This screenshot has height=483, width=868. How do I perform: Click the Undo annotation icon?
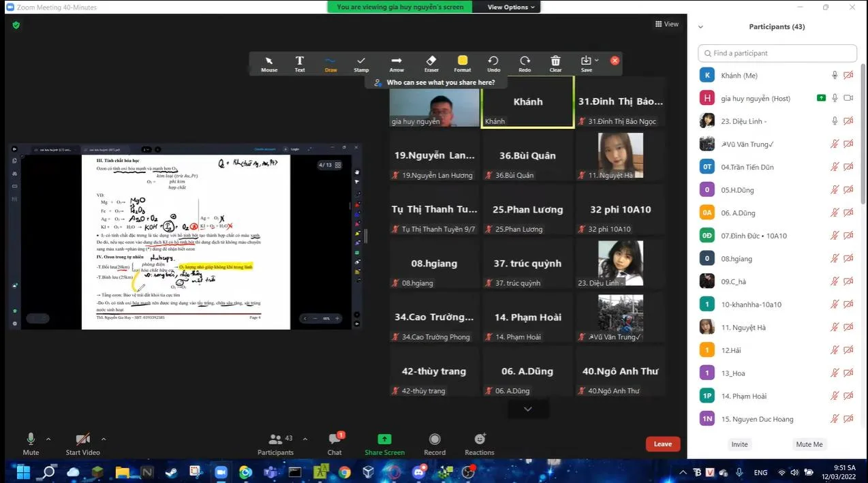pyautogui.click(x=493, y=63)
